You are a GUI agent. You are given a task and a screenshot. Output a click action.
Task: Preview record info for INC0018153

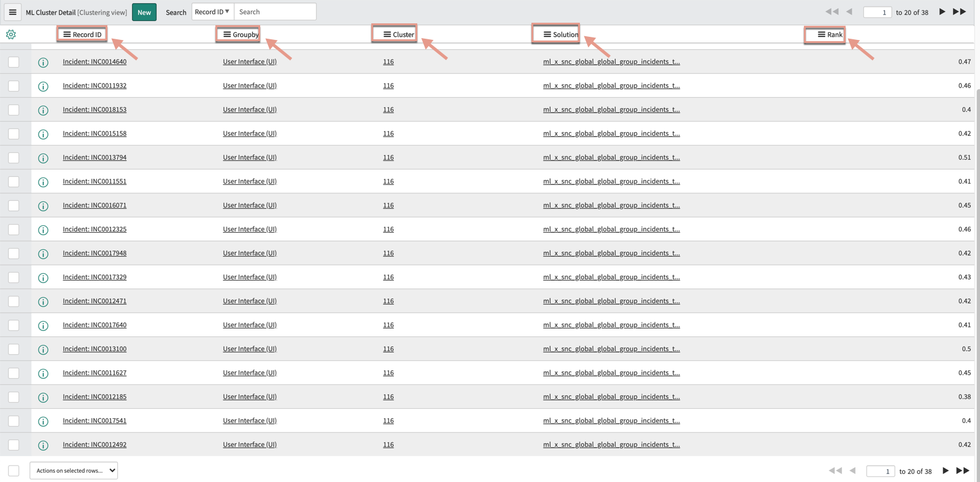(43, 110)
